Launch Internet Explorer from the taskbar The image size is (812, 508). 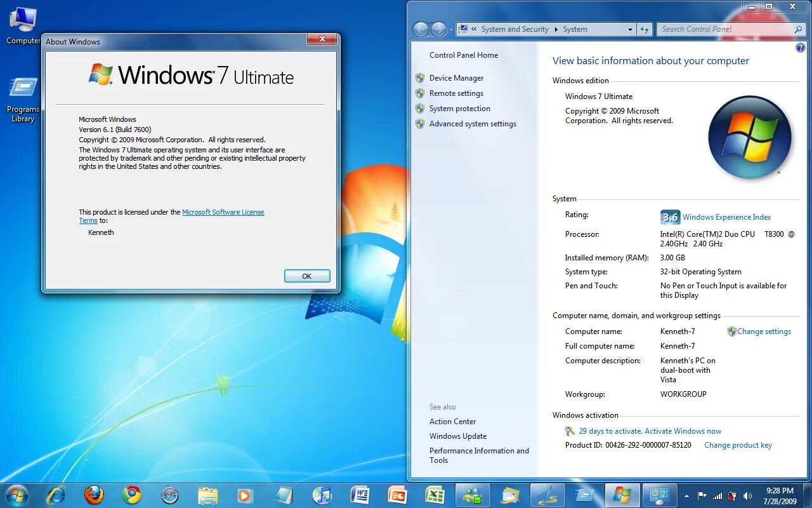56,495
